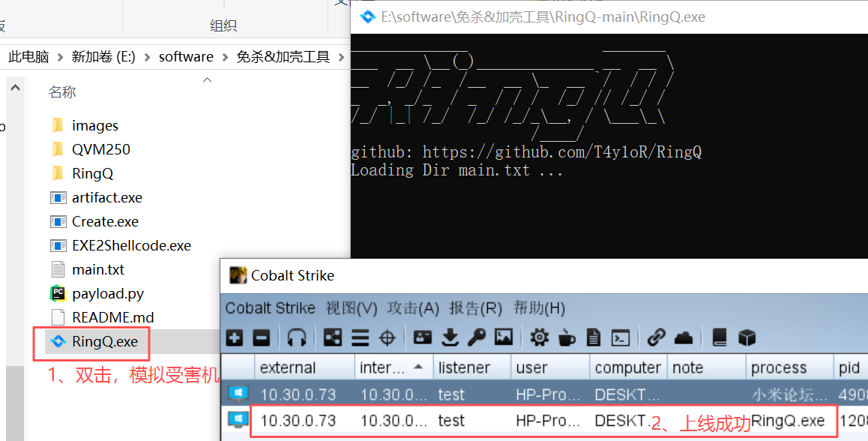This screenshot has width=868, height=441.
Task: Expand chevron after 新加卷 (E:) breadcrumb
Action: 147,57
